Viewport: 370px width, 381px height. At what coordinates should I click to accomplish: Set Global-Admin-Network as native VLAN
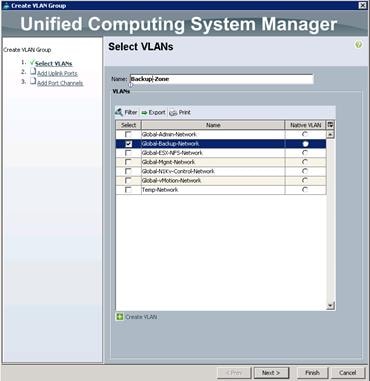tap(305, 134)
